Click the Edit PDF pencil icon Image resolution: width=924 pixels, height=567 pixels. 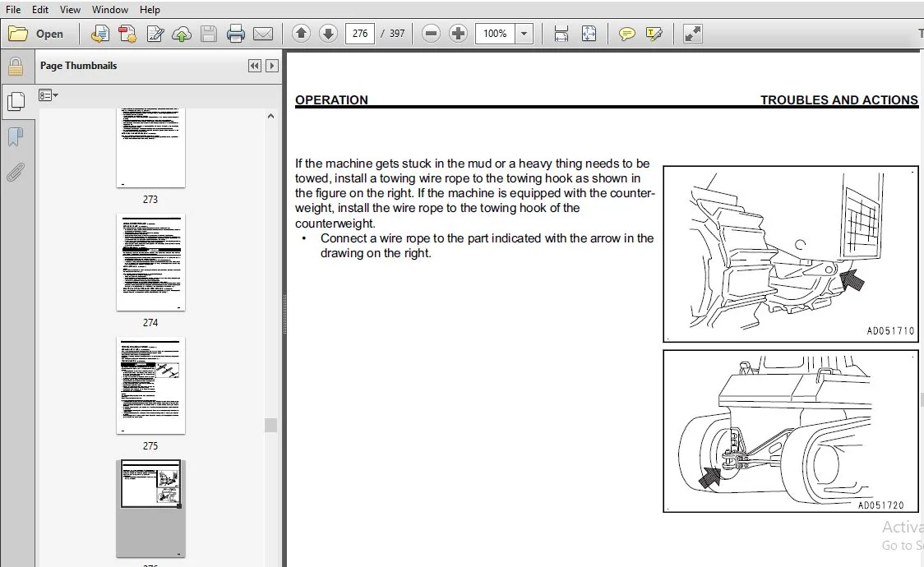pos(155,34)
